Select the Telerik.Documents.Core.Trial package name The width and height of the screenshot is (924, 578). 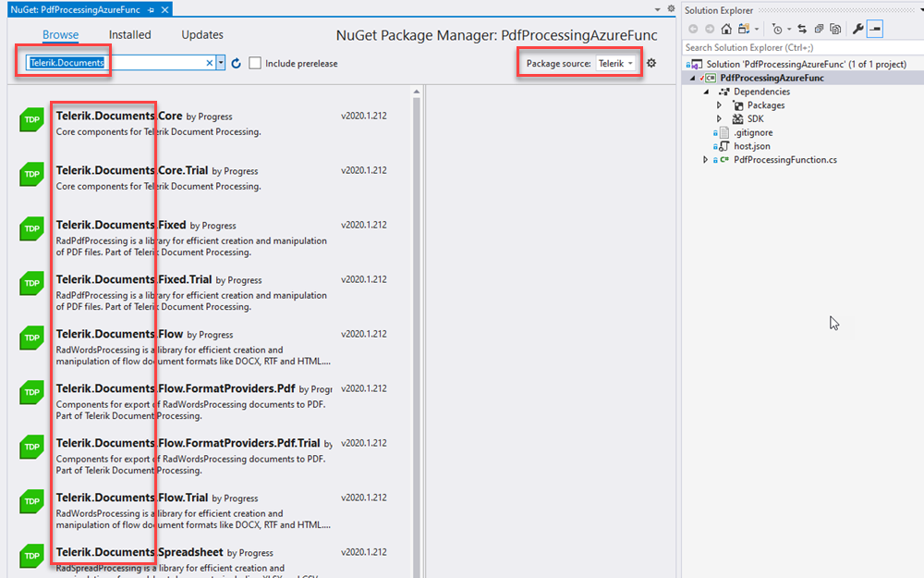132,170
